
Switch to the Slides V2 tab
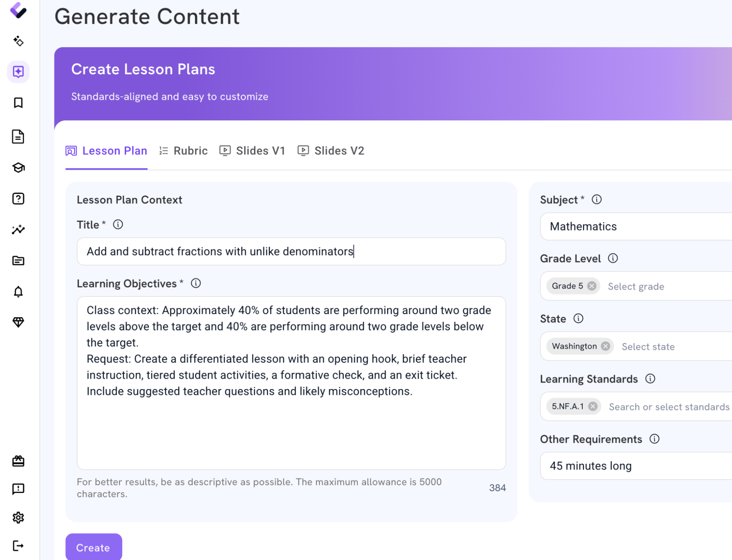[x=331, y=151]
